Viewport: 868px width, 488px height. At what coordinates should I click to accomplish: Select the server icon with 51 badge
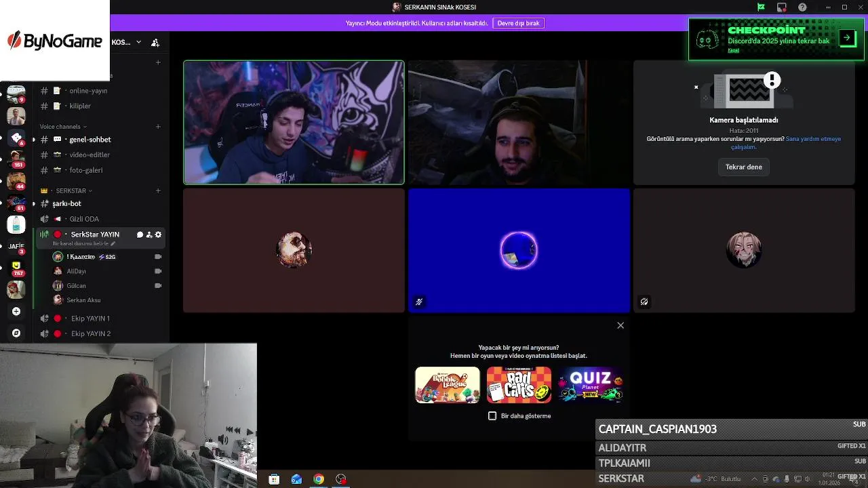[x=16, y=203]
